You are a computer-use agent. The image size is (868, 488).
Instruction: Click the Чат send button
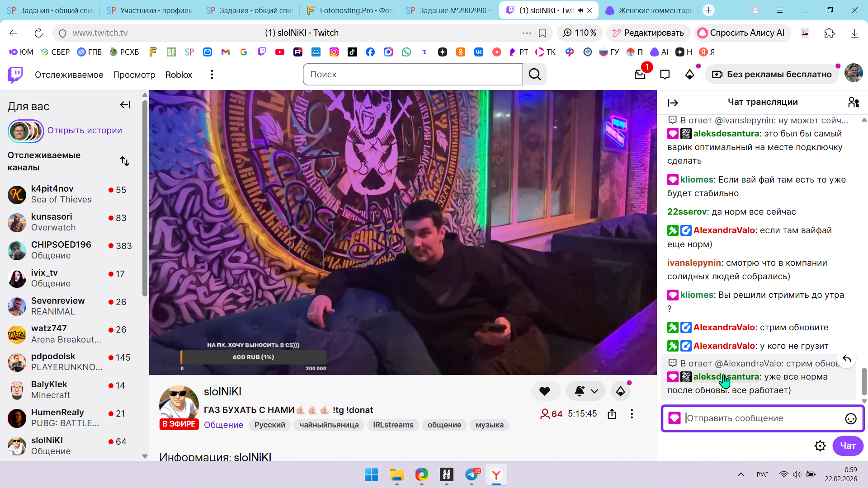pyautogui.click(x=847, y=446)
